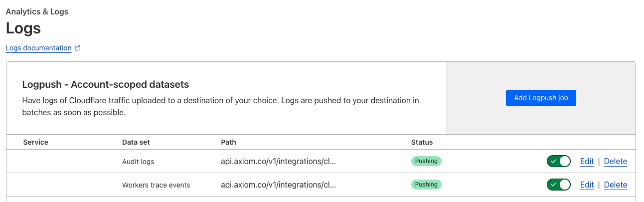The width and height of the screenshot is (644, 202).
Task: Click the Audit logs destination path
Action: tap(278, 161)
